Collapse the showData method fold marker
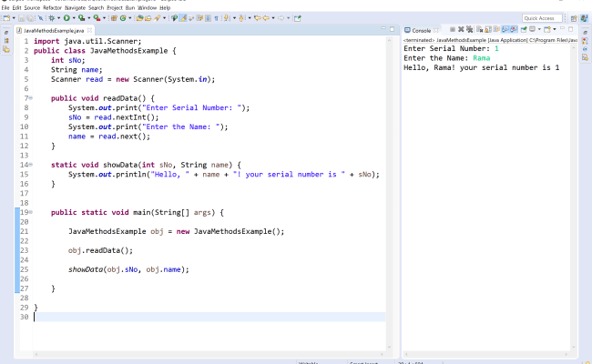 pos(31,165)
